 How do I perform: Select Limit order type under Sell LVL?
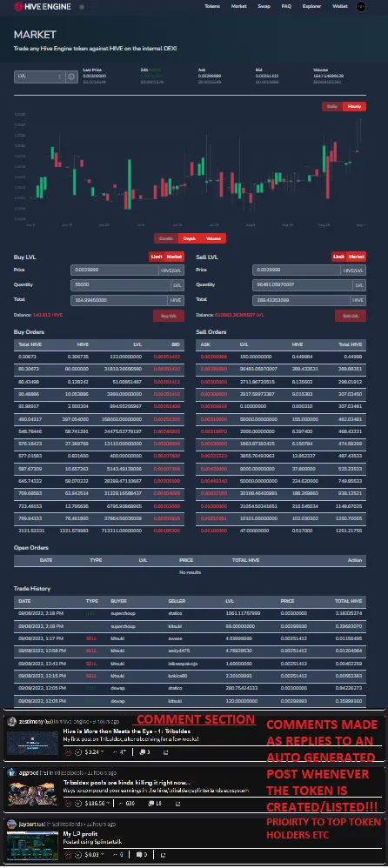(338, 257)
